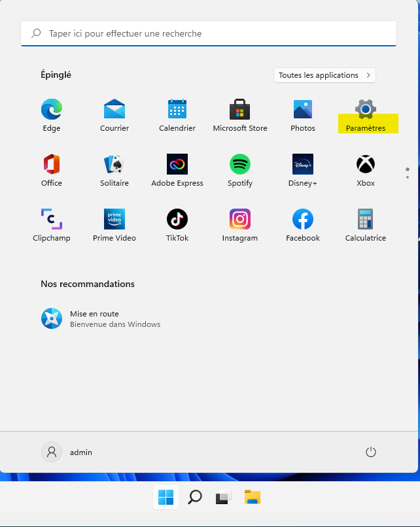Image resolution: width=420 pixels, height=527 pixels.
Task: Open the Calendrier app
Action: click(177, 115)
